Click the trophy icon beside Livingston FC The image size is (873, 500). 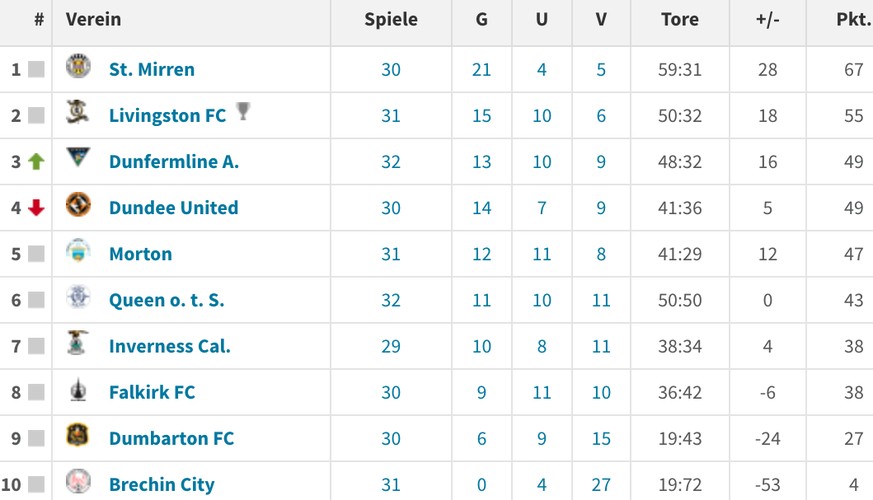243,111
